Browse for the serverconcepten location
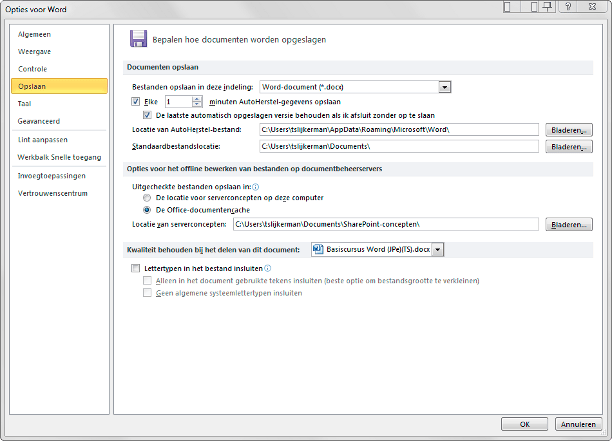The image size is (612, 441). coord(569,224)
